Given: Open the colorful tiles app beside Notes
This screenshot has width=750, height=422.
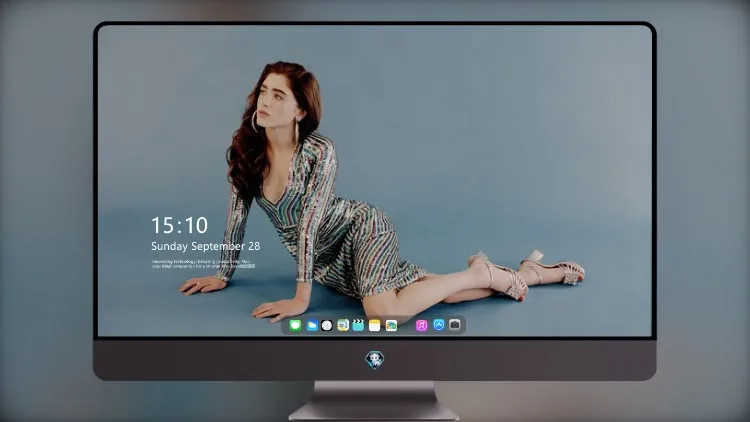Looking at the screenshot, I should coord(391,325).
